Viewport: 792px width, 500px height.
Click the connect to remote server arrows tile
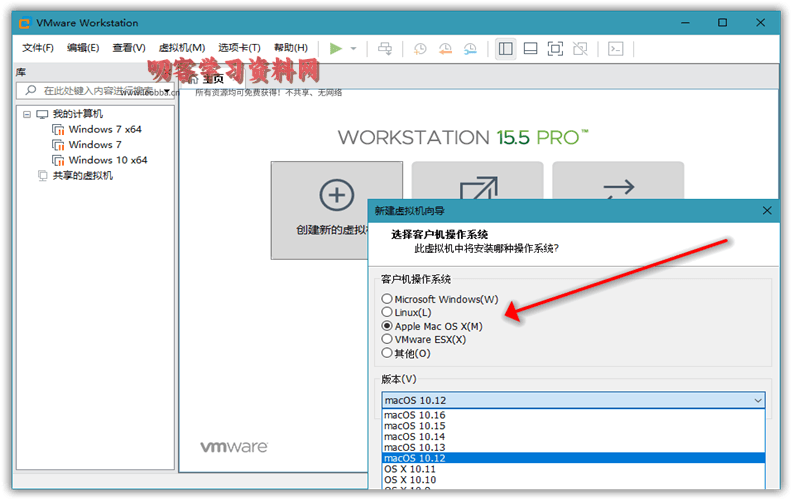tap(619, 189)
